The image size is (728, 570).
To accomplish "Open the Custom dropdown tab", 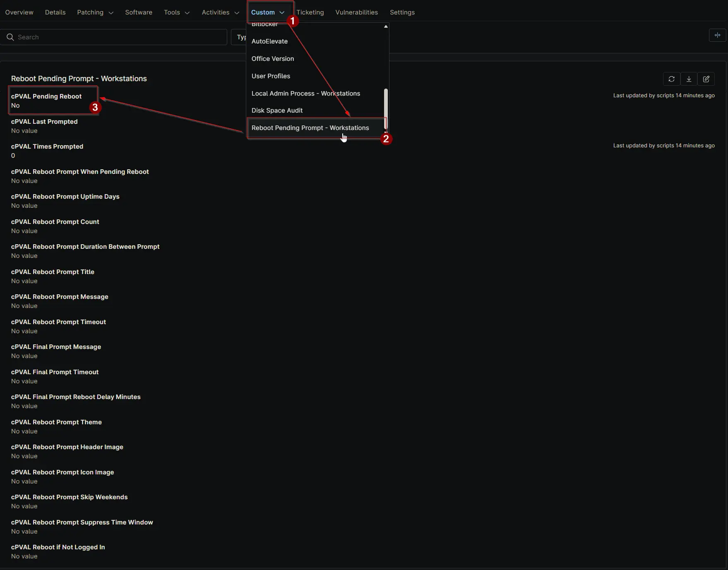I will [x=267, y=12].
